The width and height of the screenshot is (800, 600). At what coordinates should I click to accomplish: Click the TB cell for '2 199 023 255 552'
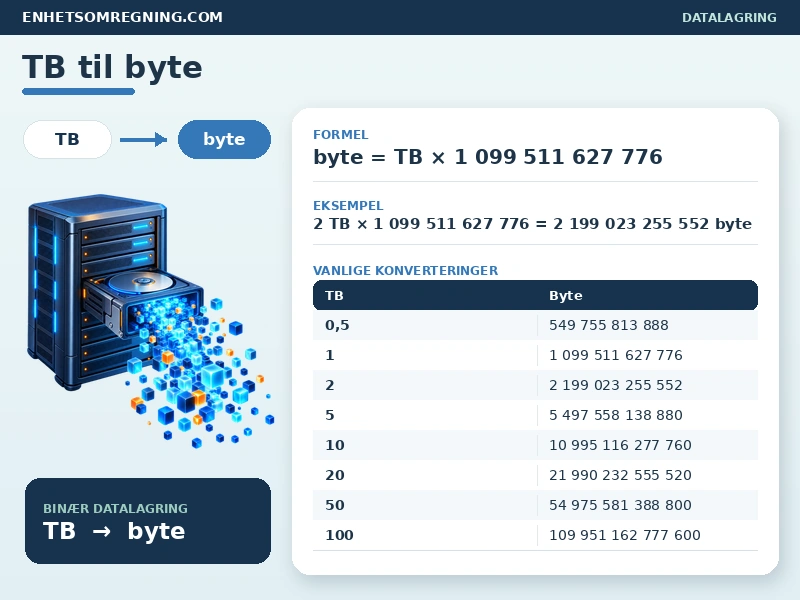pos(330,385)
